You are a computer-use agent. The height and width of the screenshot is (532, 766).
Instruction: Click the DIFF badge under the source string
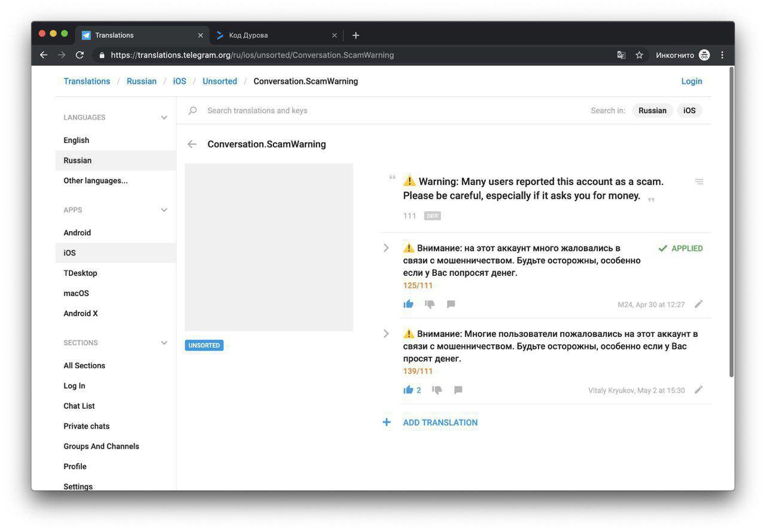click(x=433, y=216)
